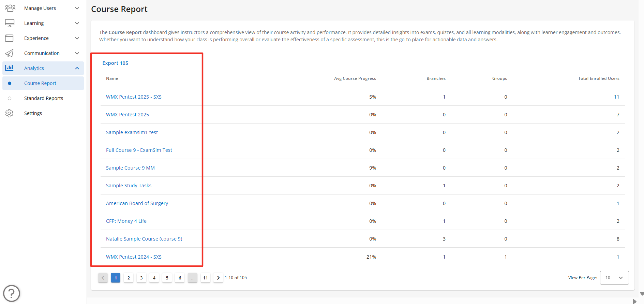Go to next page arrow
644x304 pixels.
click(x=218, y=278)
